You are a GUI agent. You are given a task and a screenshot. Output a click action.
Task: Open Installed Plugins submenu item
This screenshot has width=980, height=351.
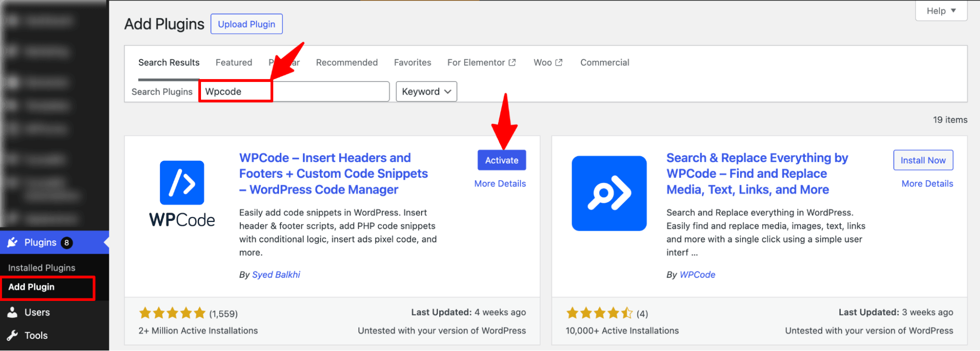point(42,268)
